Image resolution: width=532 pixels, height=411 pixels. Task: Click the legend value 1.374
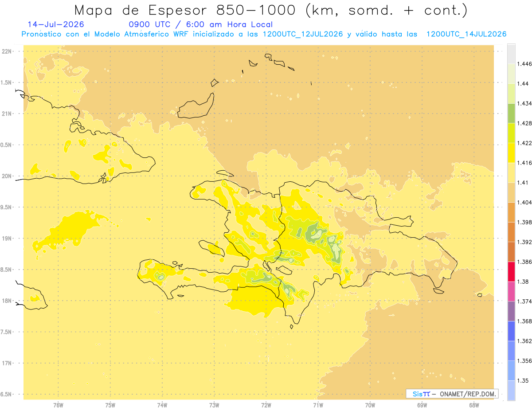click(525, 301)
